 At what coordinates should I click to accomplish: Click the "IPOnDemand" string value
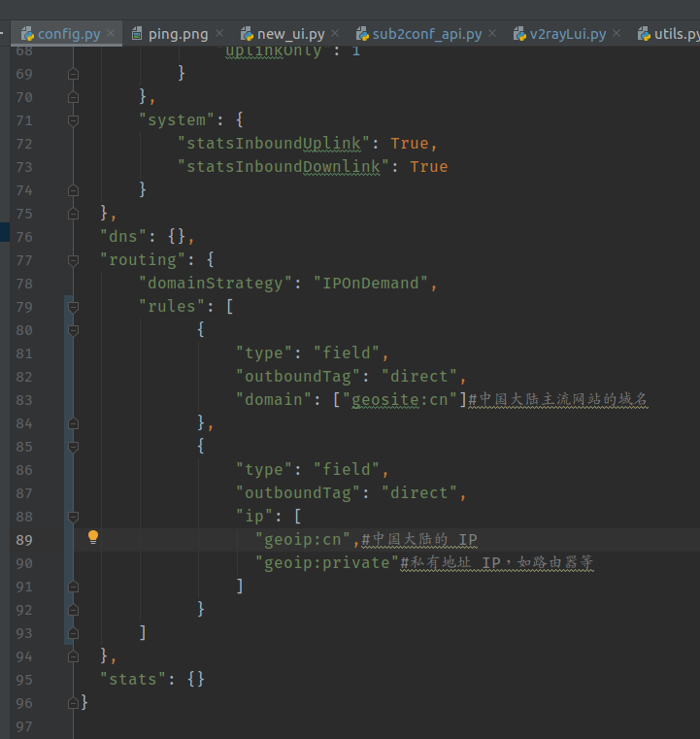tap(371, 284)
